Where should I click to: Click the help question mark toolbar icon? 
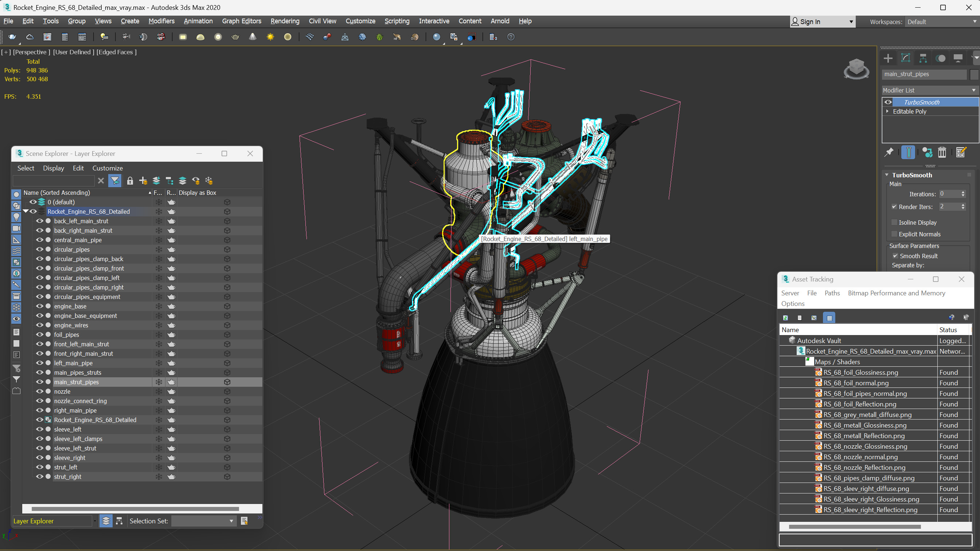(511, 37)
